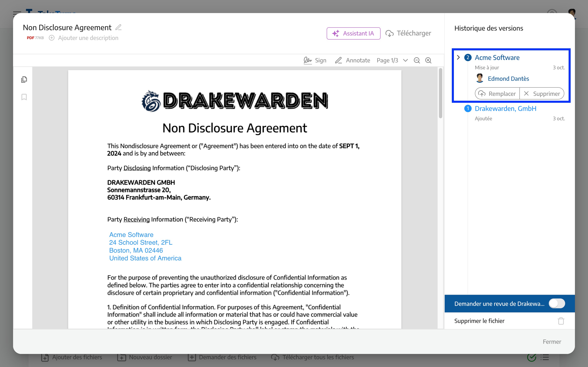Image resolution: width=588 pixels, height=367 pixels.
Task: Click Fermer button to close dialog
Action: click(552, 342)
